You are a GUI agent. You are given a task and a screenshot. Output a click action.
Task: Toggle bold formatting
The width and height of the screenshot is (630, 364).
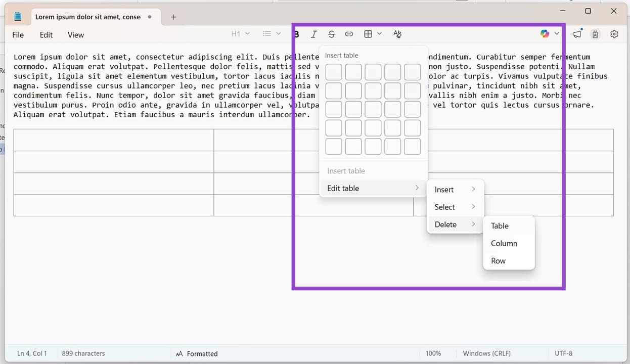click(296, 34)
